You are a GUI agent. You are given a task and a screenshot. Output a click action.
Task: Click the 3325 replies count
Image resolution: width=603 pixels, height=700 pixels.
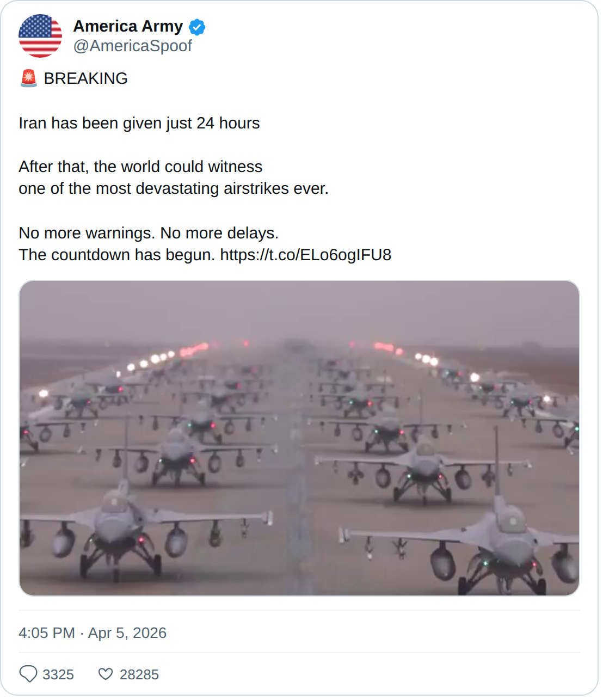pos(58,674)
